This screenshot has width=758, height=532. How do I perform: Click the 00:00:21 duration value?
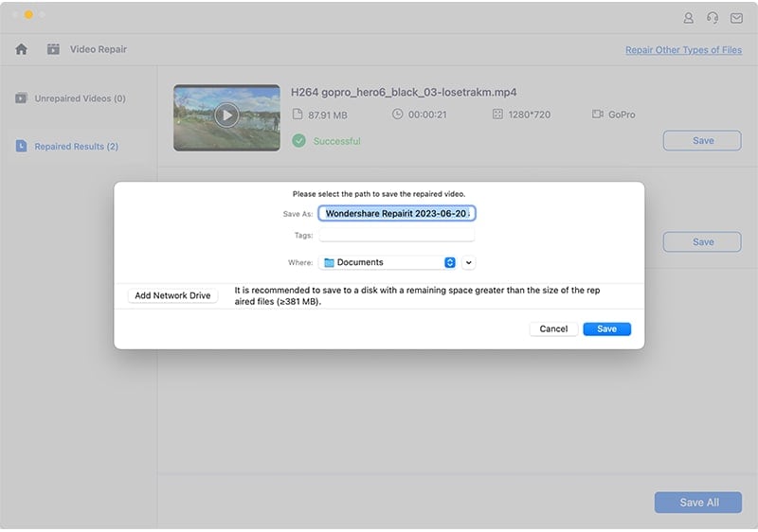pyautogui.click(x=427, y=115)
